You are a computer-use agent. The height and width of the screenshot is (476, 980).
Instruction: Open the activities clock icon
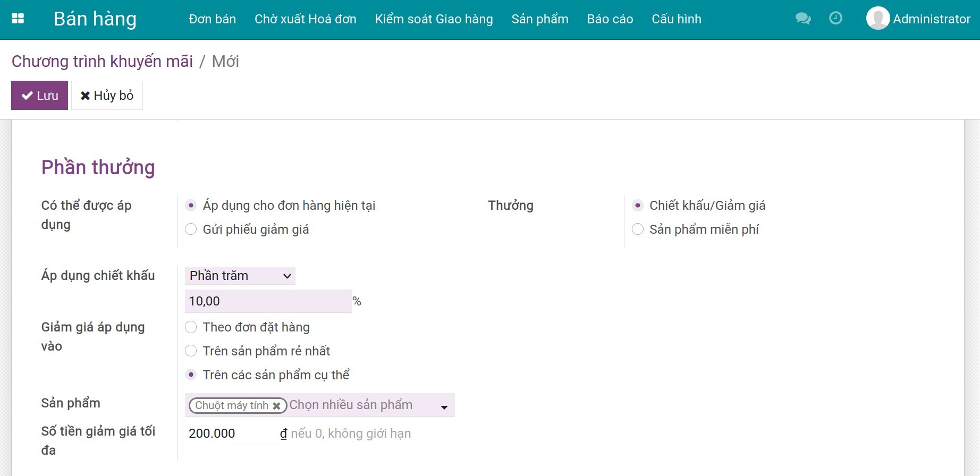pyautogui.click(x=835, y=19)
